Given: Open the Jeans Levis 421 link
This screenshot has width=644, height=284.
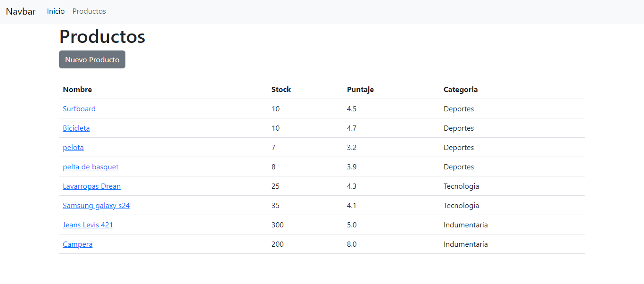Looking at the screenshot, I should click(x=88, y=225).
